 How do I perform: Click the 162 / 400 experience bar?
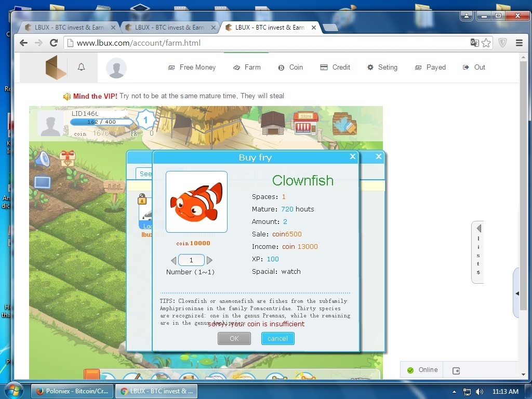(101, 122)
